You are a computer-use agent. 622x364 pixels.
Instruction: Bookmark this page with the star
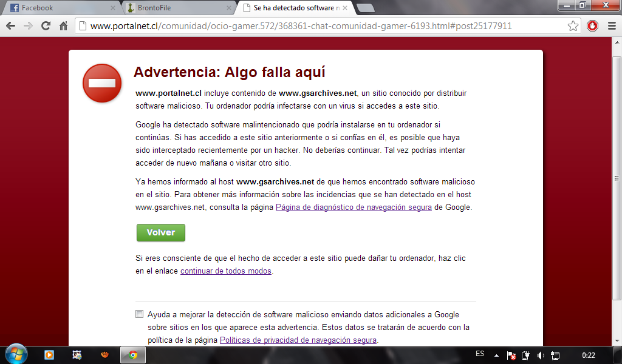click(573, 26)
